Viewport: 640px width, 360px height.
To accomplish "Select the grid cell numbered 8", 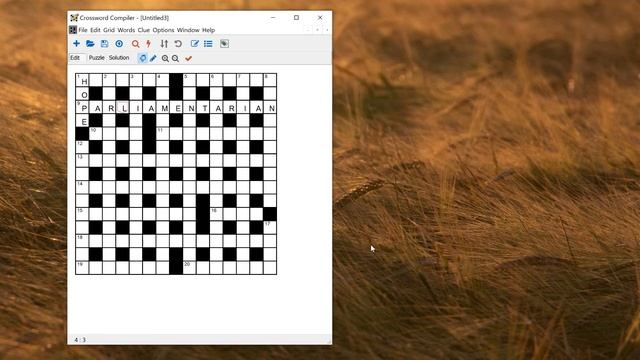I will 270,80.
